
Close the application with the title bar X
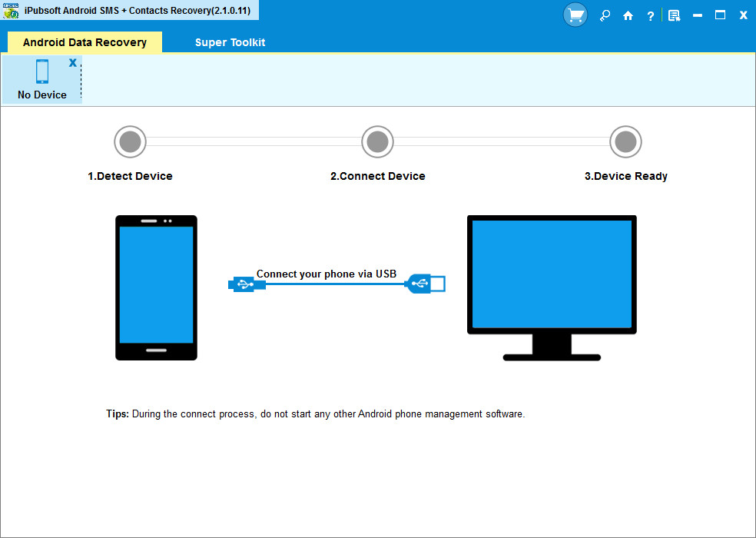tap(743, 15)
